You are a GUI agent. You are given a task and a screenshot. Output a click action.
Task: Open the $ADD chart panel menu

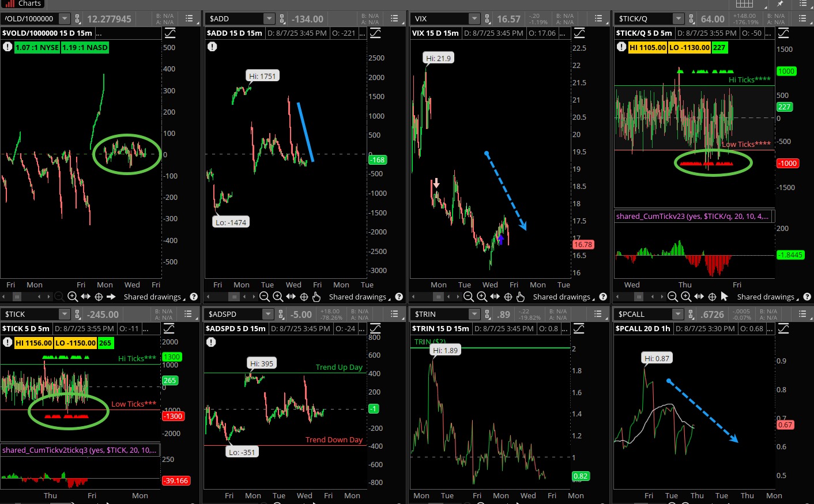point(394,19)
